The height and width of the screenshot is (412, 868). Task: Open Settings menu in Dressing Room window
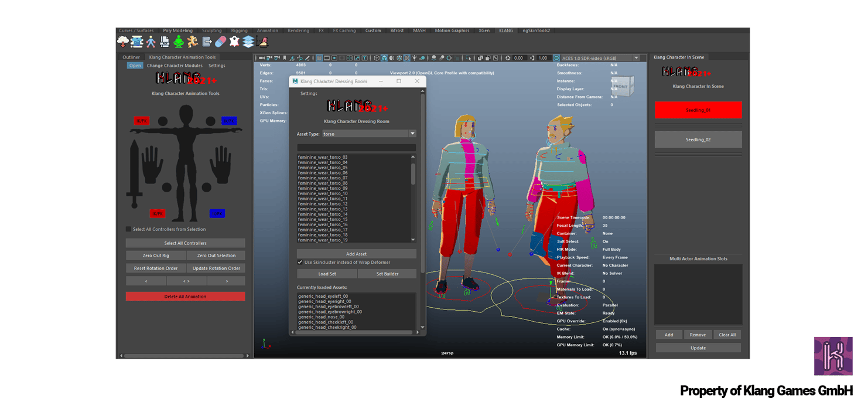click(309, 94)
